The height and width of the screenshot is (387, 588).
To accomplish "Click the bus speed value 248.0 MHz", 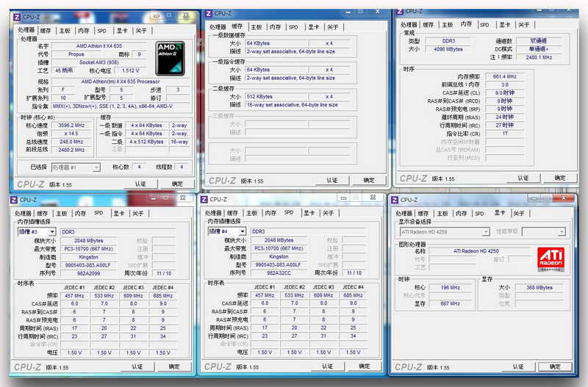I will [71, 142].
